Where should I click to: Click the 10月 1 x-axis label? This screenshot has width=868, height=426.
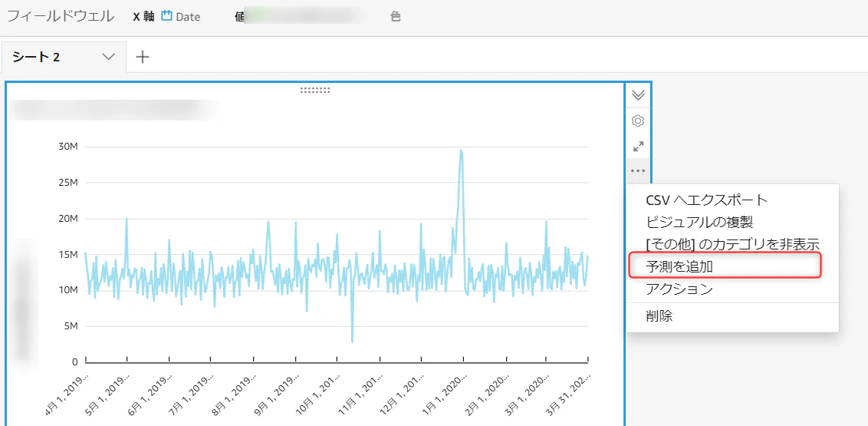[317, 395]
